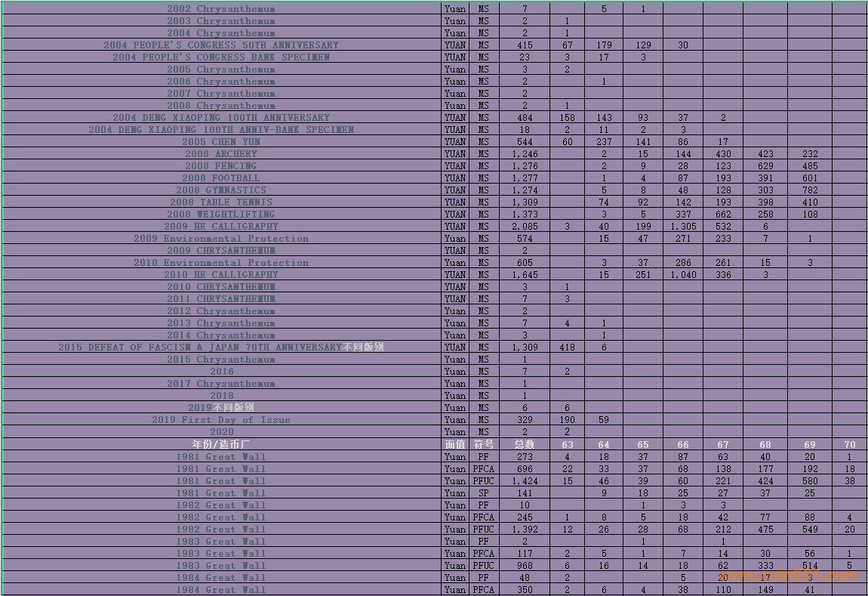
Task: Click the 2008 ARCHERY row name
Action: pyautogui.click(x=220, y=154)
